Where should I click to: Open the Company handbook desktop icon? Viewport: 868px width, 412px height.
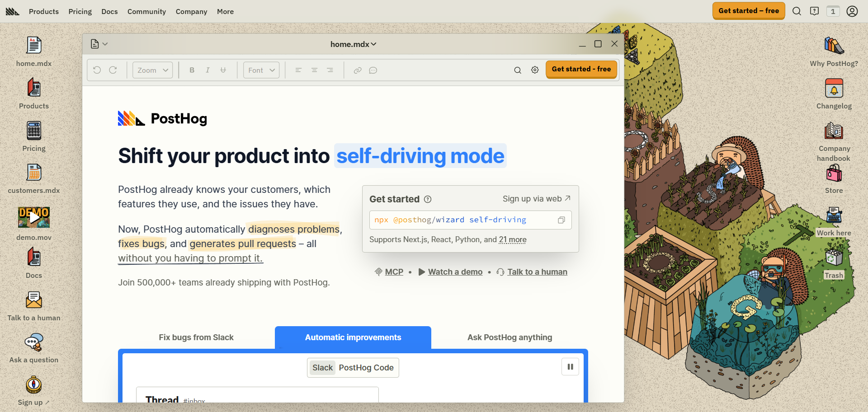pos(834,141)
